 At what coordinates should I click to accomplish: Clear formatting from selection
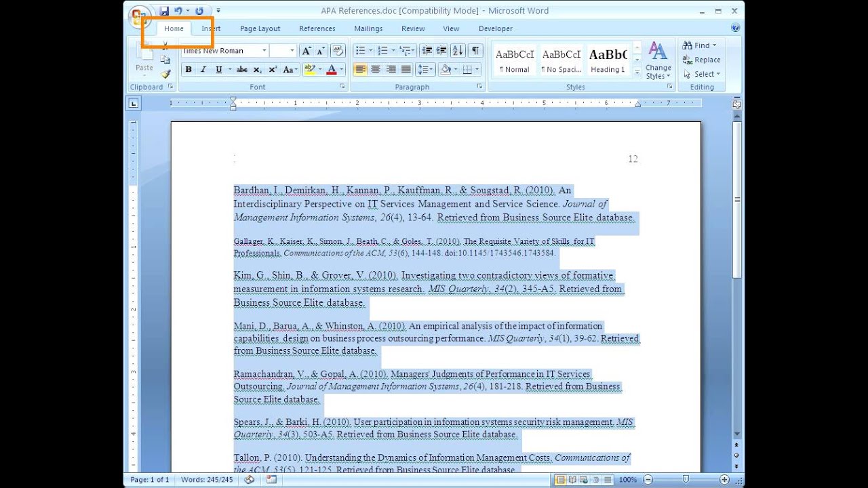click(x=338, y=51)
